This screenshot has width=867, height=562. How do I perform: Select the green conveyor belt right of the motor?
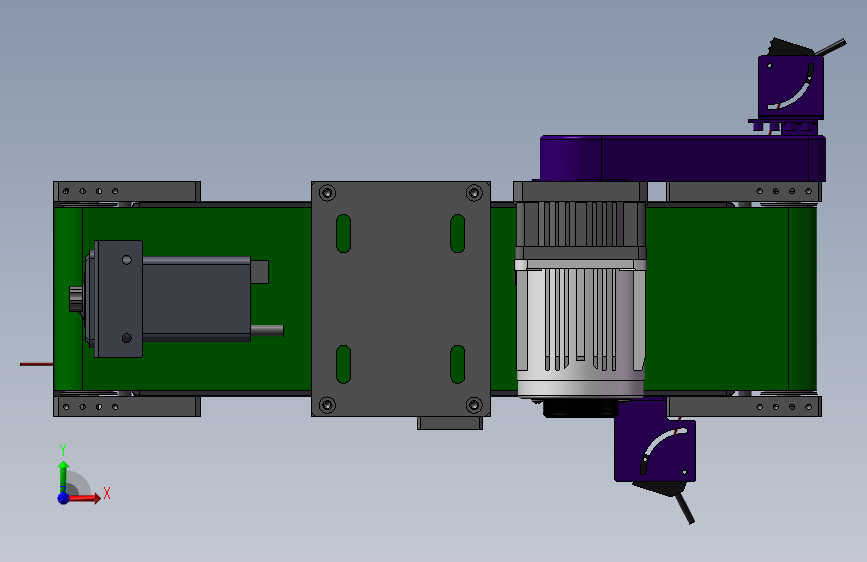716,299
